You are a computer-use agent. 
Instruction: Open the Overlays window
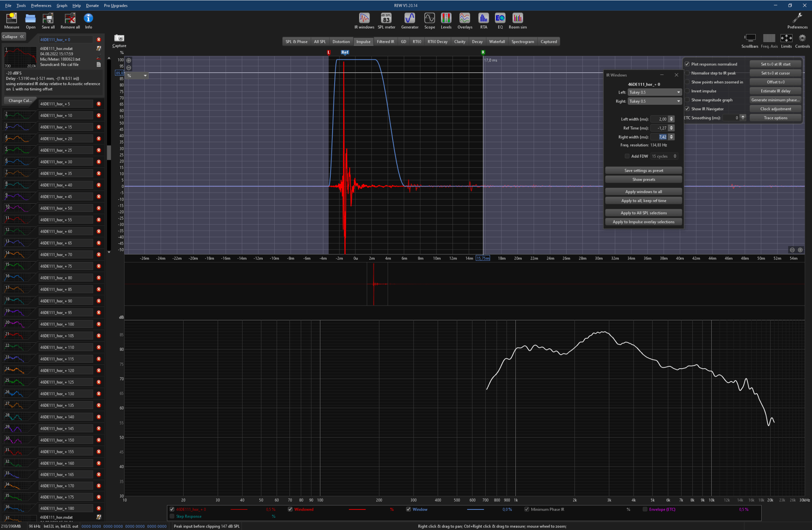[x=465, y=21]
